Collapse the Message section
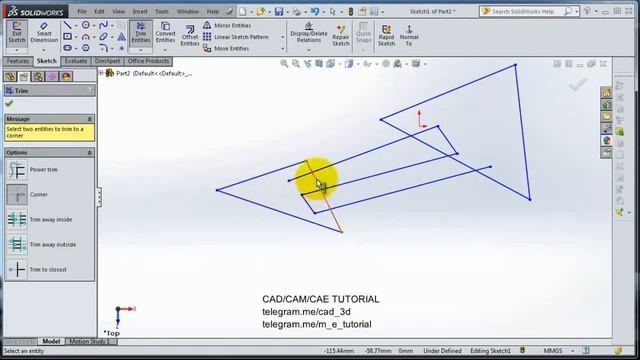The height and width of the screenshot is (360, 640). click(90, 119)
